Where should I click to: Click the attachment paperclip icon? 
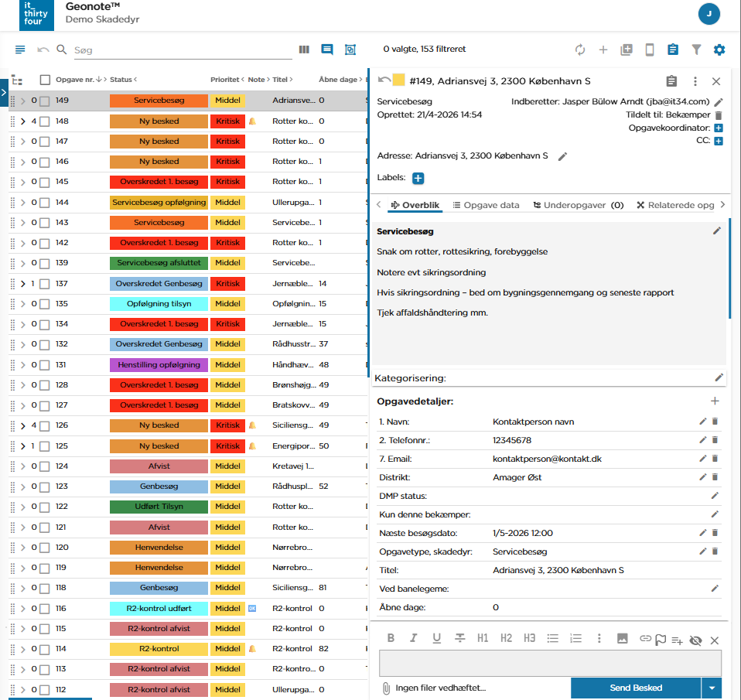pyautogui.click(x=385, y=688)
